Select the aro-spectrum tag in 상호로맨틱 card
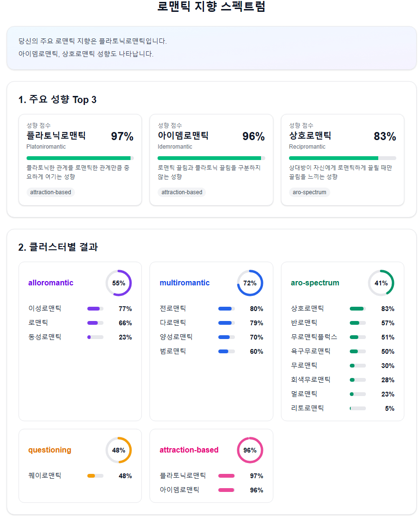This screenshot has height=519, width=420. coord(309,192)
